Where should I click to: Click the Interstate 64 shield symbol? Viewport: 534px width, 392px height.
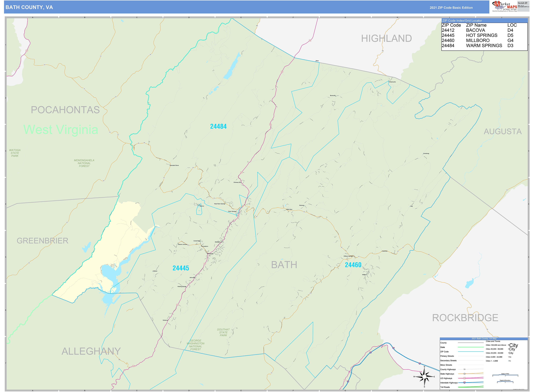(x=393, y=348)
